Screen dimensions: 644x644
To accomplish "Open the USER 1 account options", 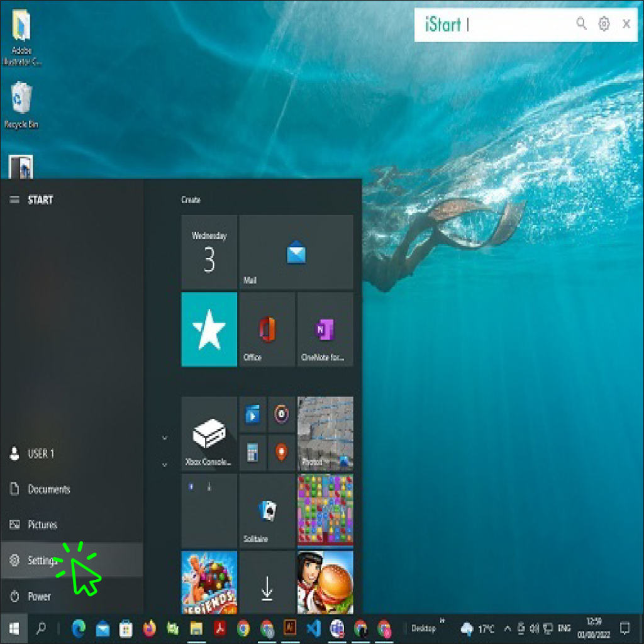I will (38, 454).
